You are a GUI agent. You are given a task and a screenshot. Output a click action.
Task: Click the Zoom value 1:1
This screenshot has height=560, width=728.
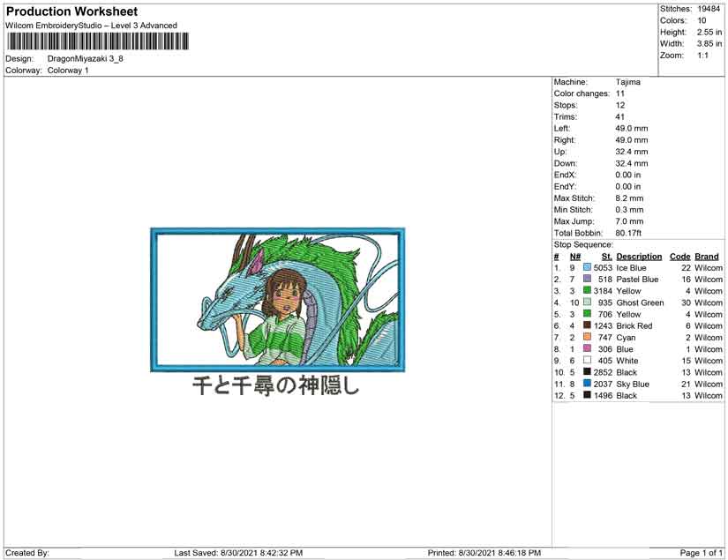pyautogui.click(x=703, y=56)
